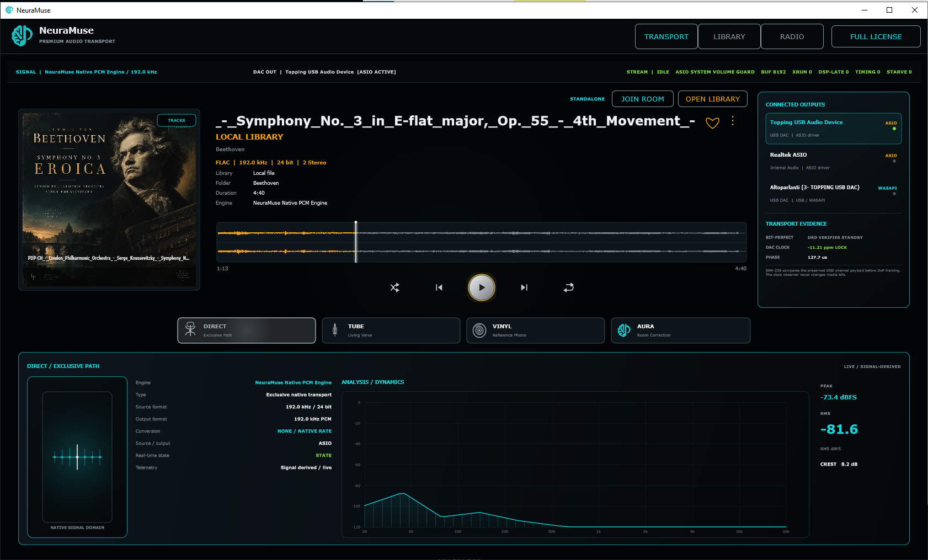This screenshot has width=928, height=560.
Task: Click the native signal domain waveform graphic
Action: (77, 457)
